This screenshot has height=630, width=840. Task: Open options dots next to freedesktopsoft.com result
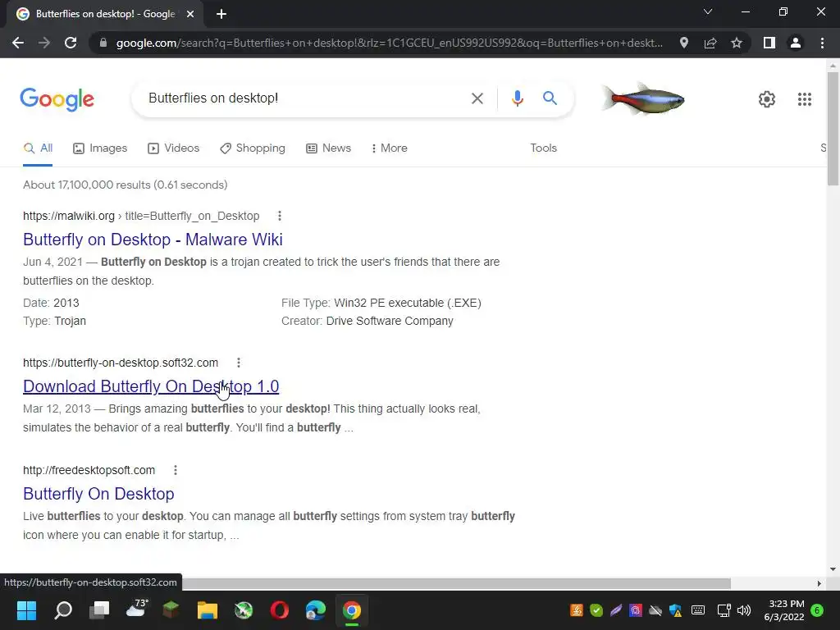coord(176,470)
